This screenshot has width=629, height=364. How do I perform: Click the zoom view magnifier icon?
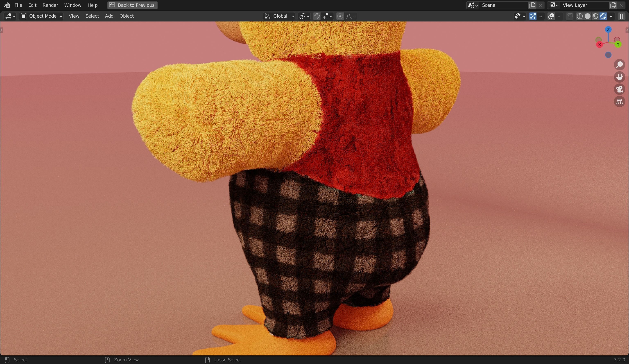point(619,65)
